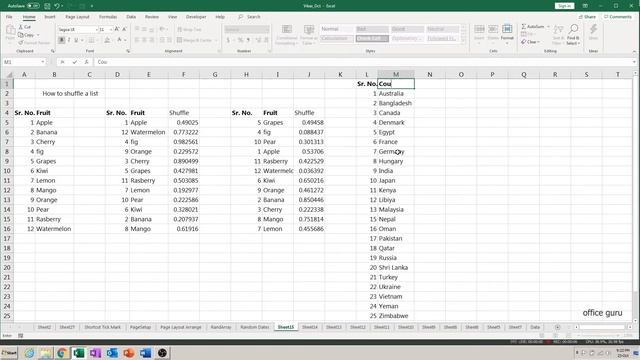Click the Percent Style icon

(x=240, y=40)
